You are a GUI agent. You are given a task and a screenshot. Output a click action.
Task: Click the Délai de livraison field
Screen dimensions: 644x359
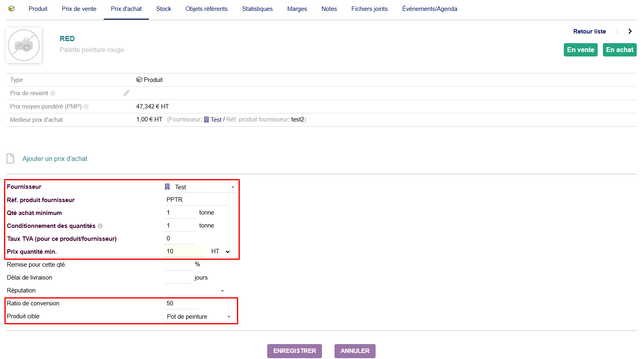179,278
